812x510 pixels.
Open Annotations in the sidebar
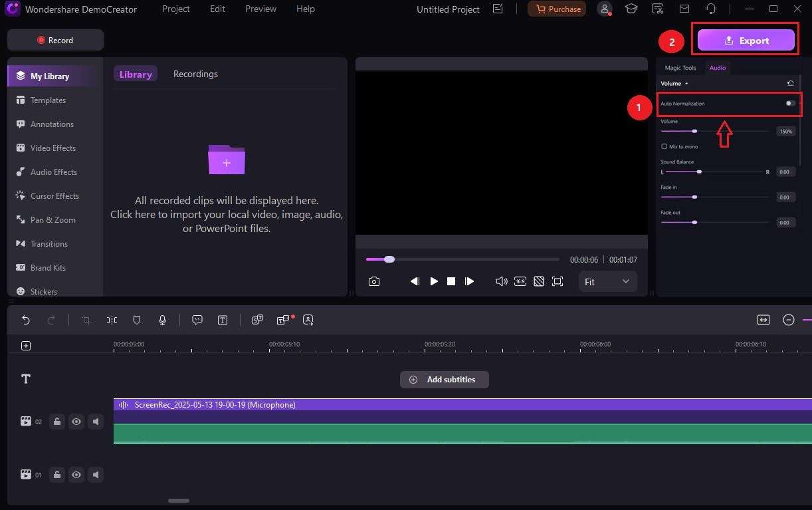point(52,124)
